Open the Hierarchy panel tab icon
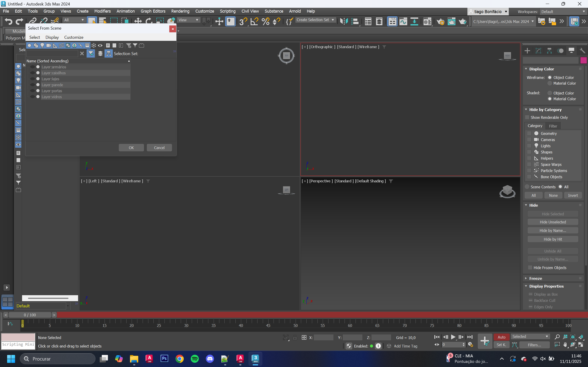Image resolution: width=588 pixels, height=367 pixels. tap(549, 51)
